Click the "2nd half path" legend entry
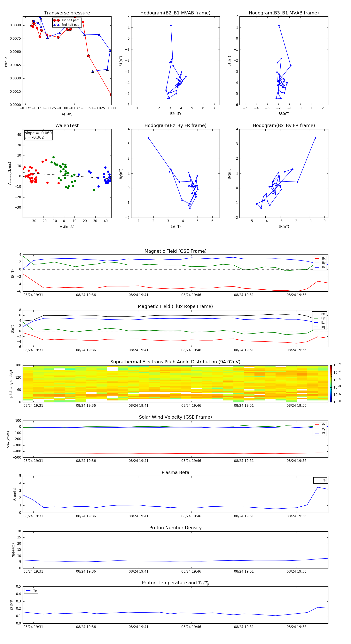Screen dimensions: 351x644 (x=67, y=25)
